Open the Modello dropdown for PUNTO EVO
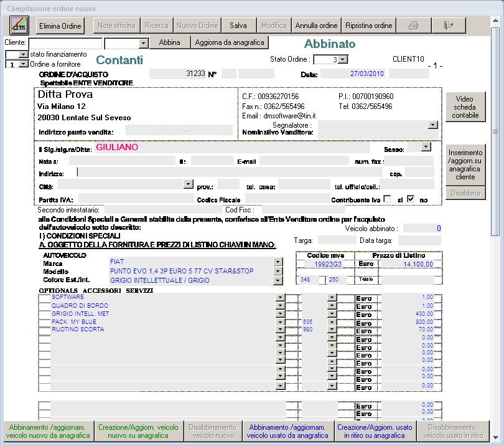 click(x=278, y=271)
